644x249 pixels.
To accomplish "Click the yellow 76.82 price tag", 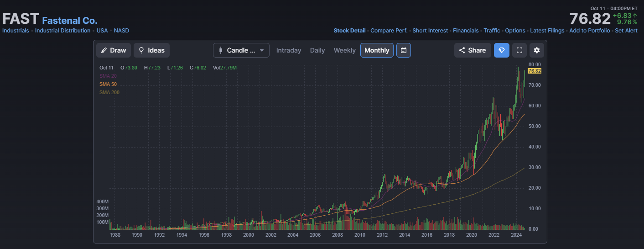I will tap(534, 71).
